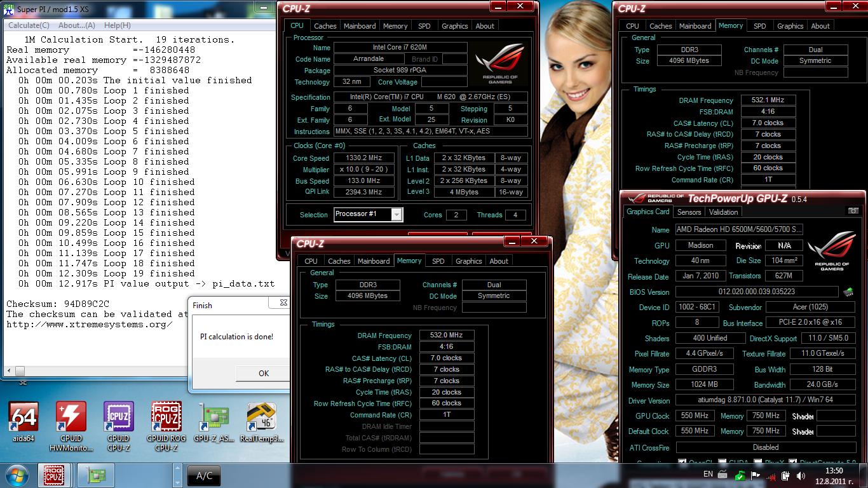The height and width of the screenshot is (488, 868).
Task: Switch to Graphics tab in Core i7 CPU-Z window
Action: click(x=455, y=26)
